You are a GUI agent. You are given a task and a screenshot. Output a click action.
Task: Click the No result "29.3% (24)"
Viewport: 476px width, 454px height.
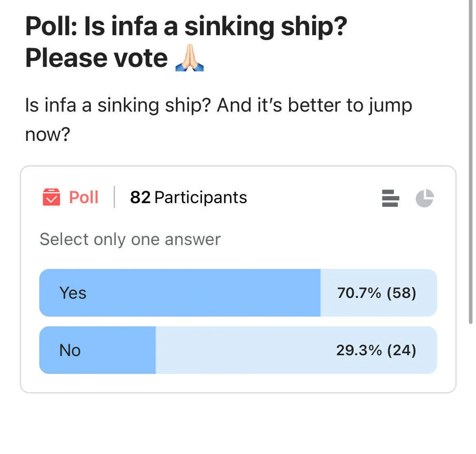pyautogui.click(x=376, y=350)
